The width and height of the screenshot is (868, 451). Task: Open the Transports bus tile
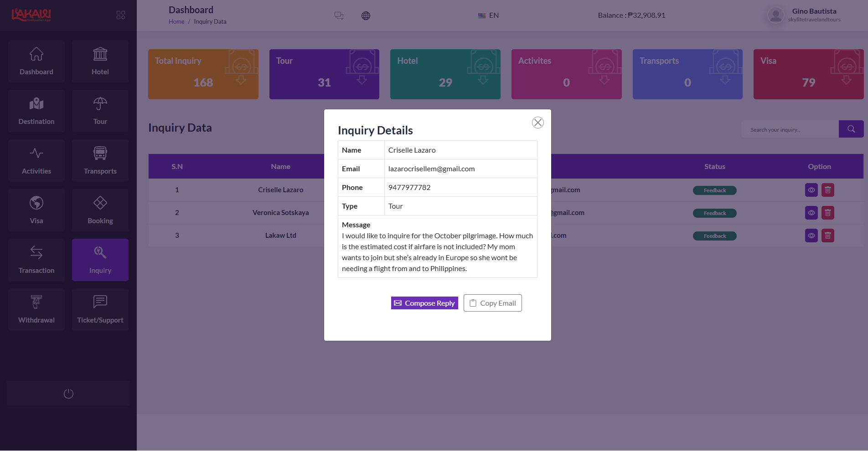100,160
